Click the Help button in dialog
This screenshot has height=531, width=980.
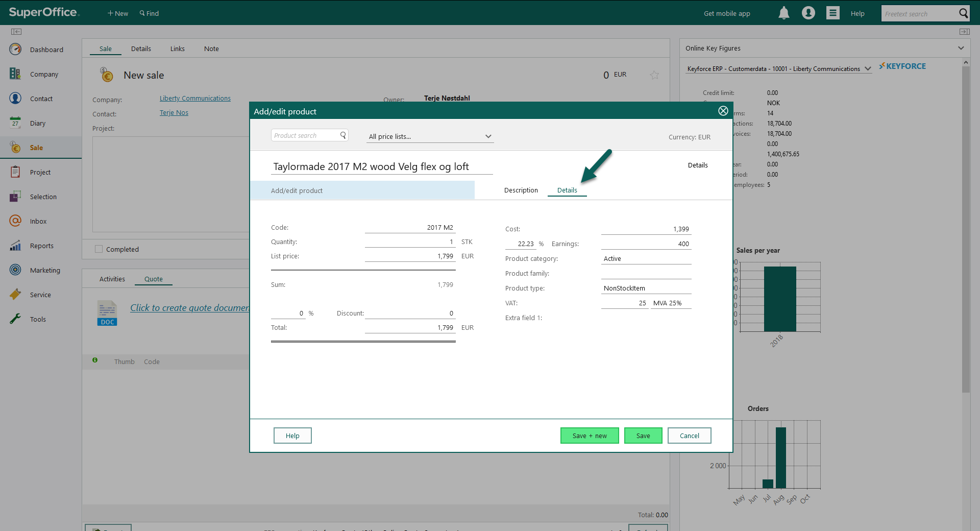(x=292, y=436)
